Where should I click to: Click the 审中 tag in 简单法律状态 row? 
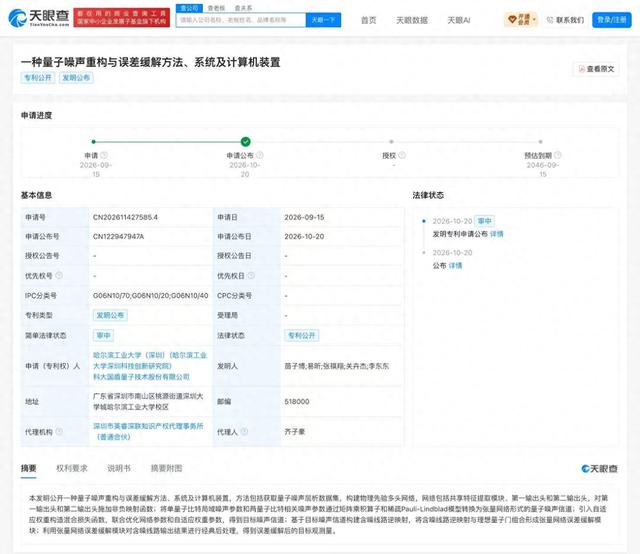point(103,335)
